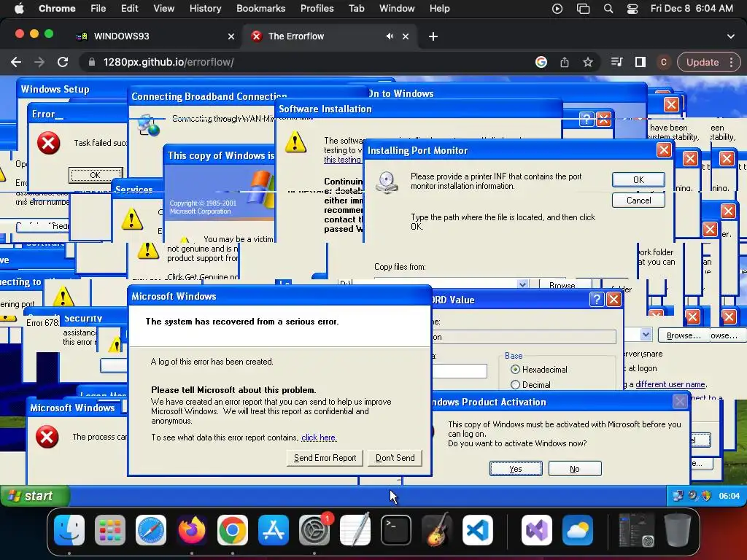Click Cancel in Installing Port Monitor

pos(638,200)
